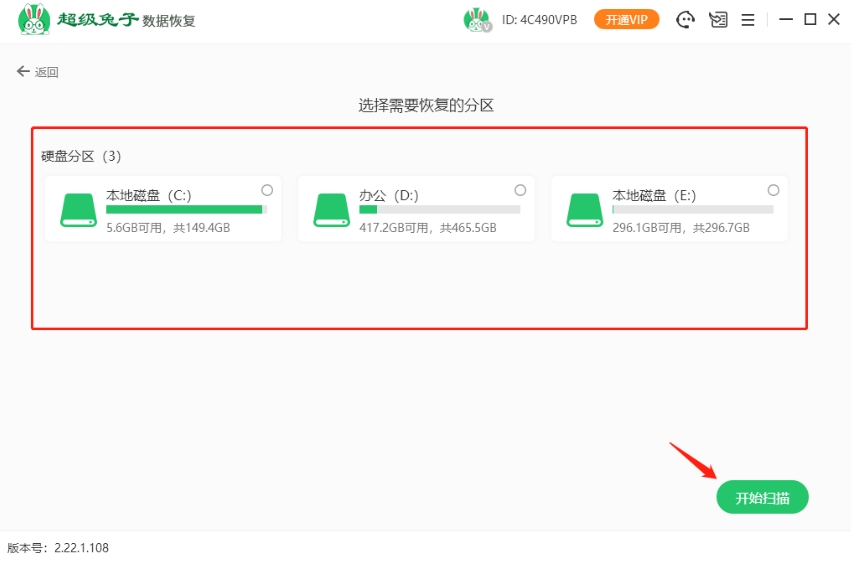Click the 开通VIP button

[626, 20]
